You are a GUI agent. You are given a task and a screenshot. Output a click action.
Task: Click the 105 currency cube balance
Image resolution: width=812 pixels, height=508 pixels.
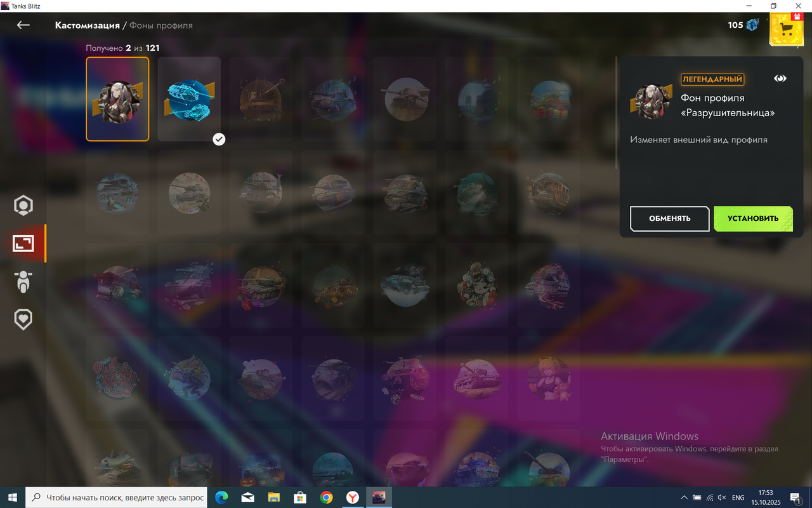[x=743, y=25]
